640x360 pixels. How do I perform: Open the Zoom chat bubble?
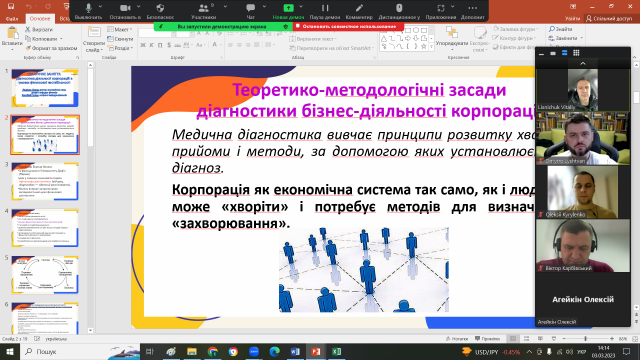[x=251, y=8]
